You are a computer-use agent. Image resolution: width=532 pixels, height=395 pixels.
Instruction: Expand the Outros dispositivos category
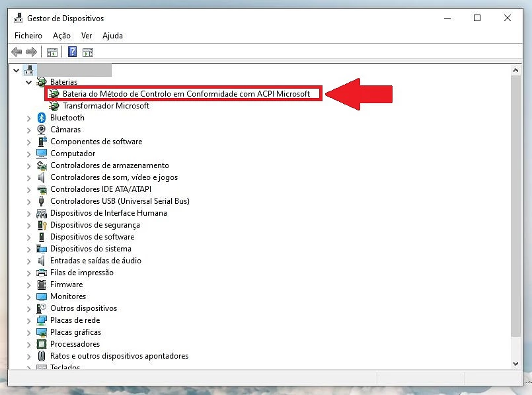(29, 309)
